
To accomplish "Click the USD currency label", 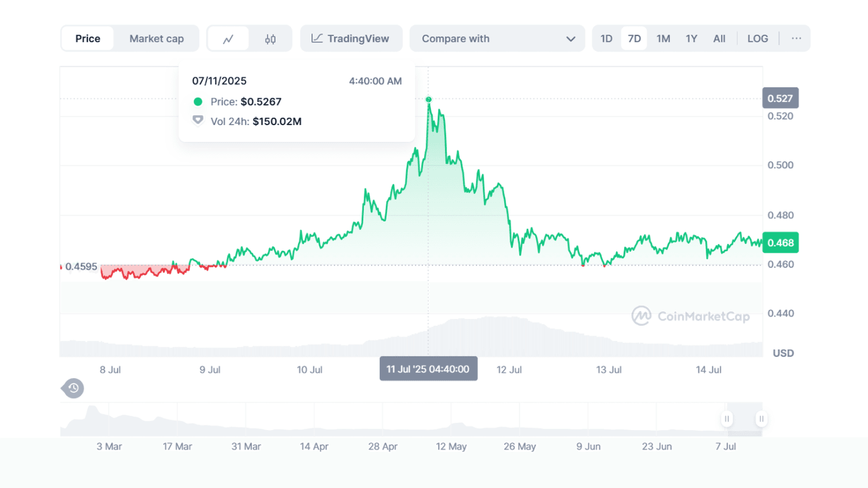I will click(783, 353).
